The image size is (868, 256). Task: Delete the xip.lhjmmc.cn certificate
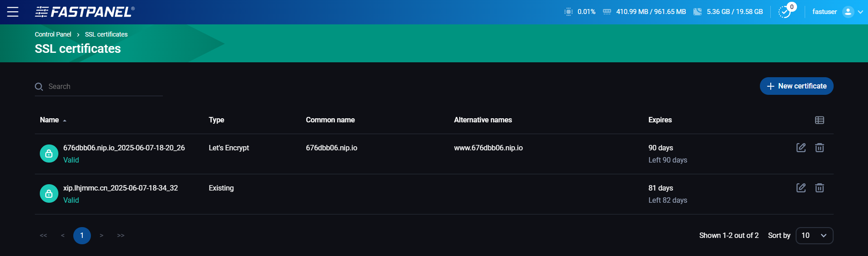tap(819, 188)
